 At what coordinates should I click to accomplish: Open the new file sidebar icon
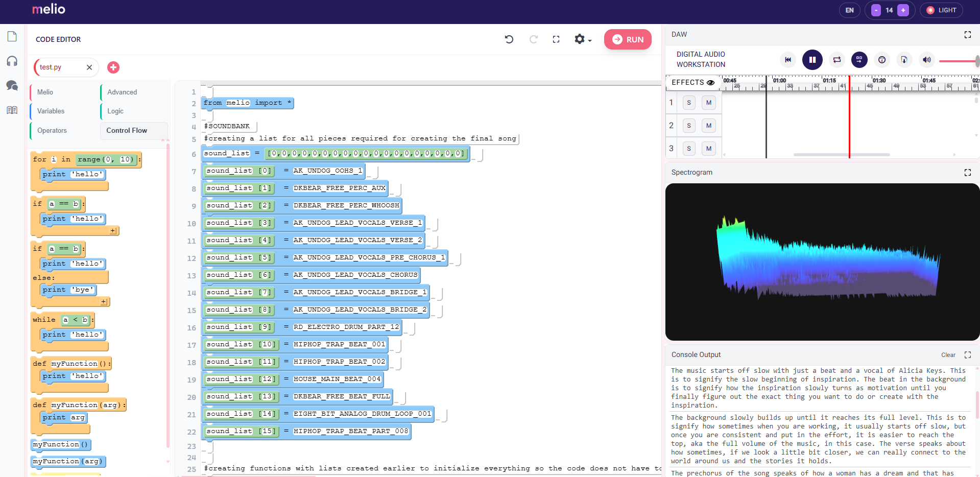12,36
